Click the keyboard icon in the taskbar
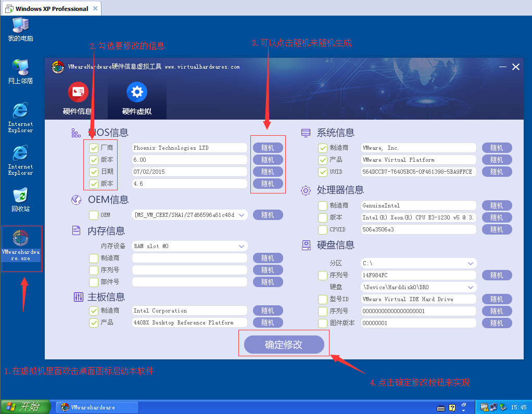The width and height of the screenshot is (532, 414). tap(441, 408)
